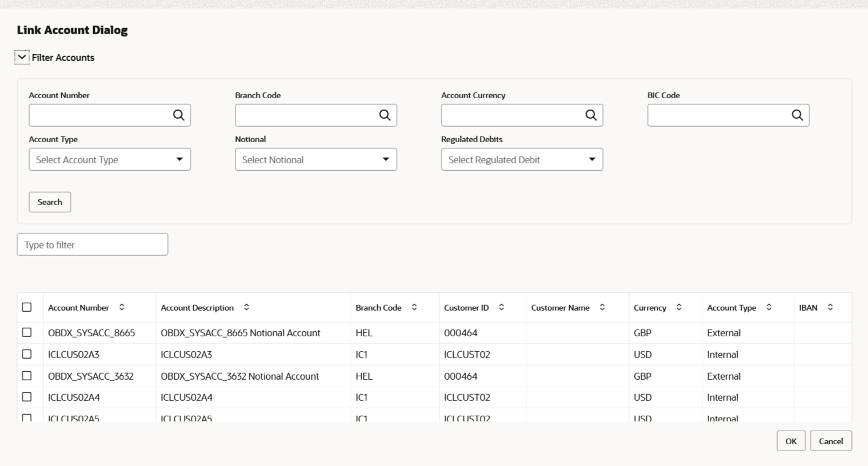Click sort arrows on Account Type column
The height and width of the screenshot is (466, 868).
point(769,307)
